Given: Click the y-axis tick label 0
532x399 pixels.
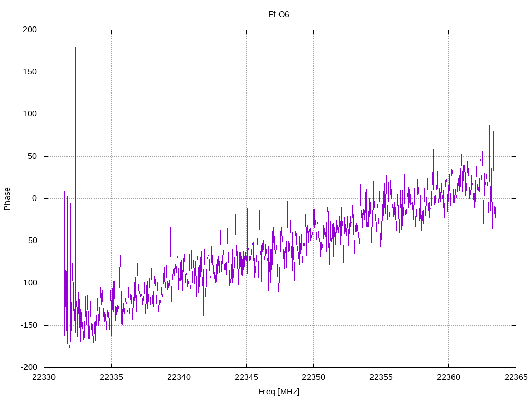Looking at the screenshot, I should pyautogui.click(x=35, y=199).
